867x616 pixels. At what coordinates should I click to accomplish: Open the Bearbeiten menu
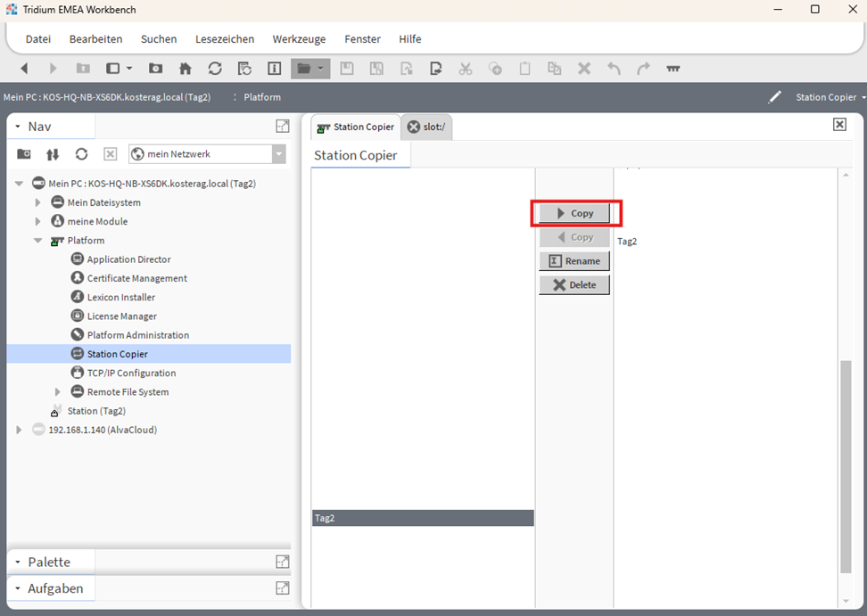(95, 39)
